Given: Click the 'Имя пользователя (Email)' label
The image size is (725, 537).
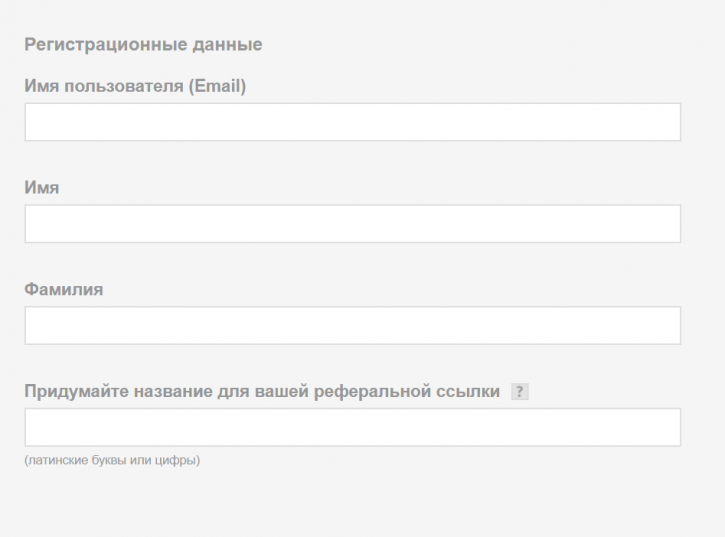Looking at the screenshot, I should point(135,86).
